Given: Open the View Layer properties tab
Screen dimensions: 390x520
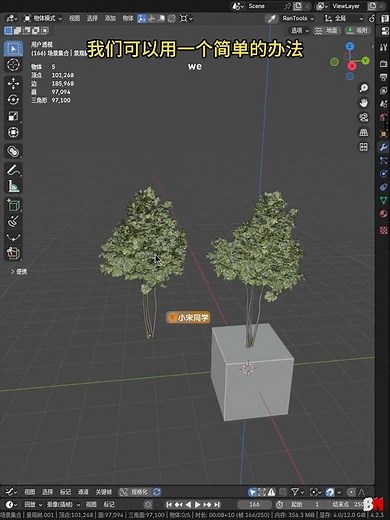Looking at the screenshot, I should 383,91.
